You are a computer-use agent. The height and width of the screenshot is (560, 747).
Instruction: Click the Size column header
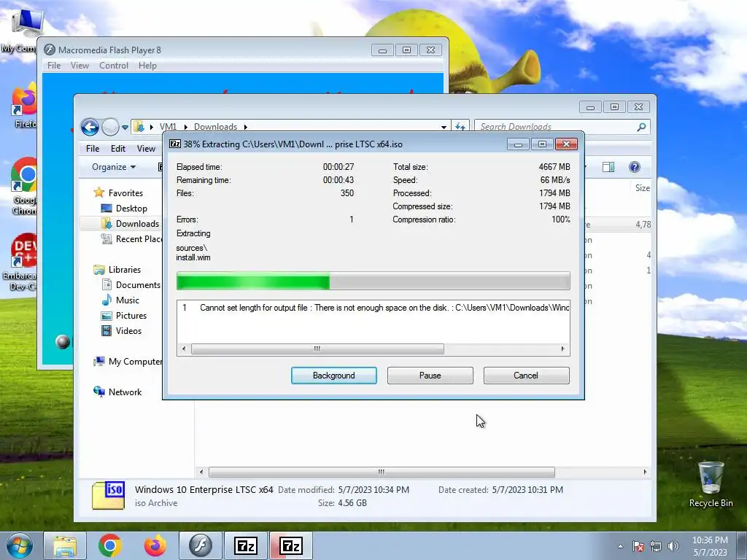tap(642, 188)
